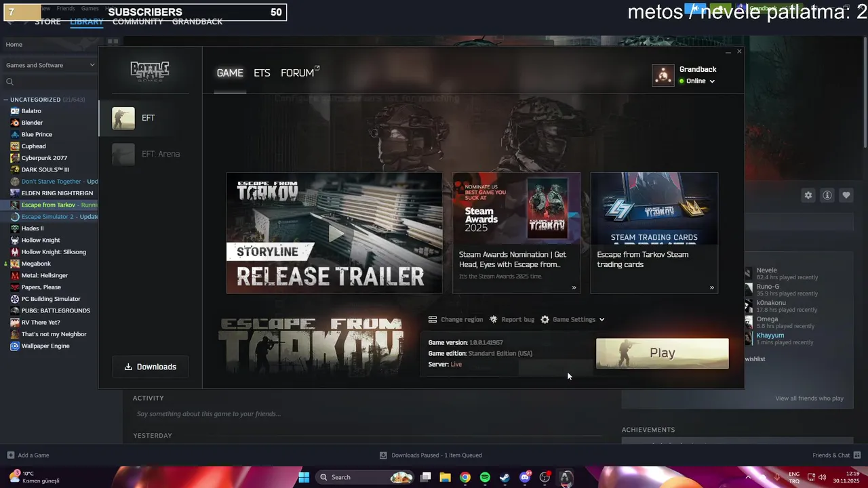Click View all friends who play
Image resolution: width=868 pixels, height=488 pixels.
point(810,399)
